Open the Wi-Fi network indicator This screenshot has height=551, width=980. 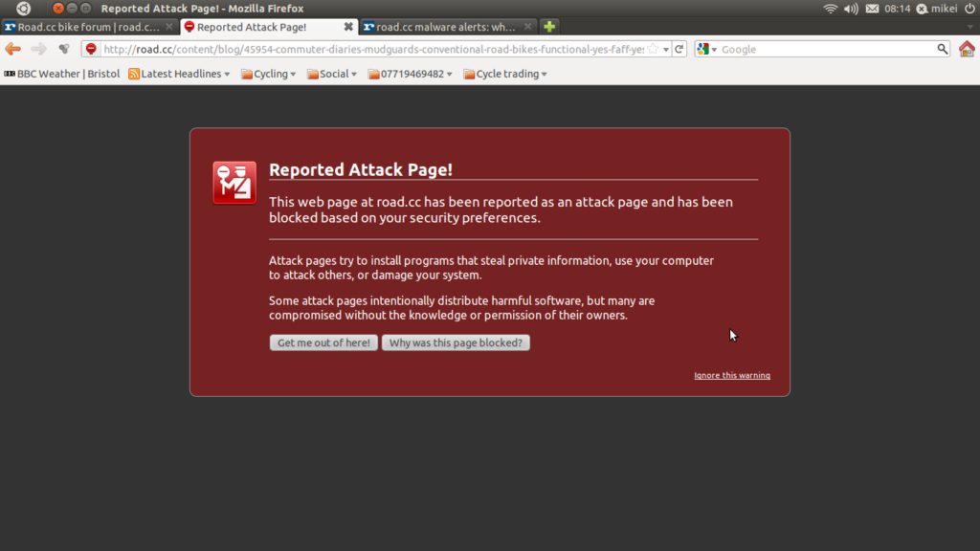pyautogui.click(x=830, y=8)
